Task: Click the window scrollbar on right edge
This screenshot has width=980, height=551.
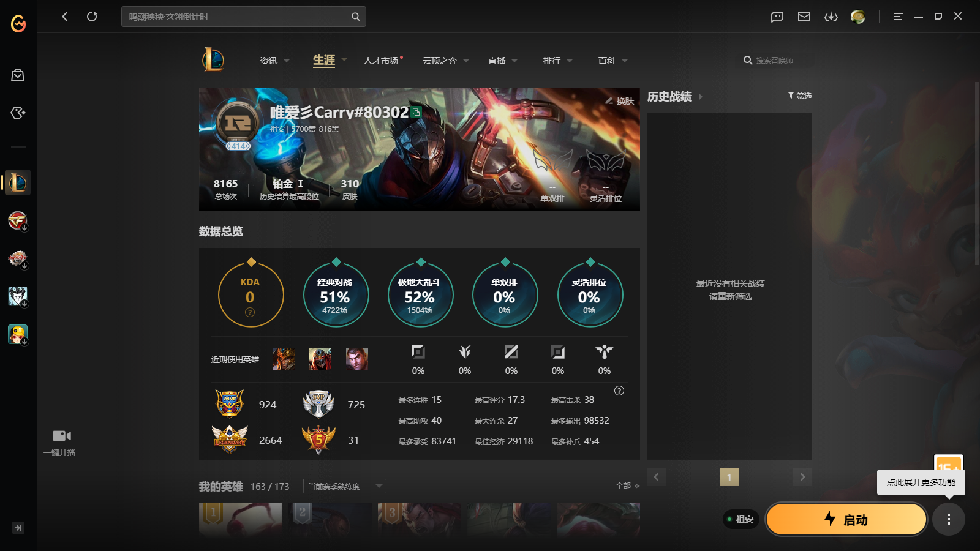Action: 977,173
